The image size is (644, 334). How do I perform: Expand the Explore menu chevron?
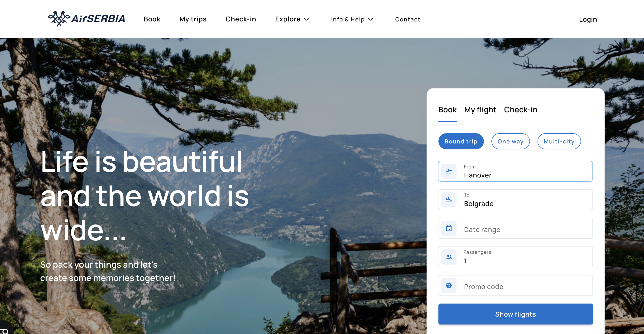[x=307, y=19]
